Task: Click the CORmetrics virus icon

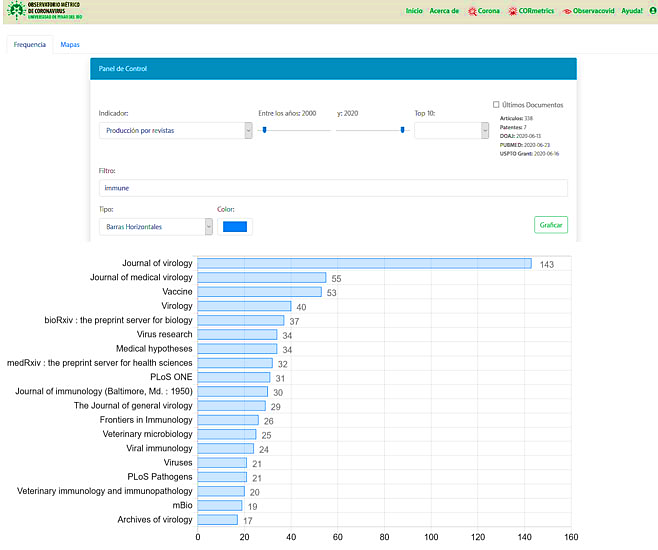Action: 512,11
